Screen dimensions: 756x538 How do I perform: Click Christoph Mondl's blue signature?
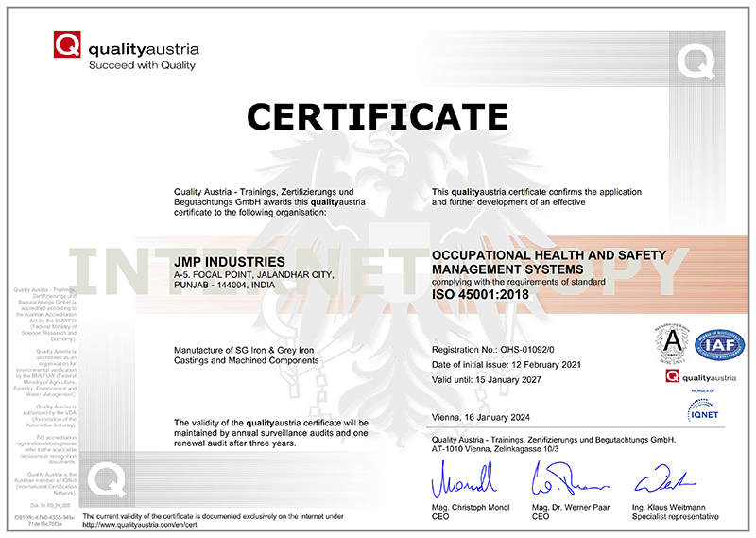pos(463,479)
